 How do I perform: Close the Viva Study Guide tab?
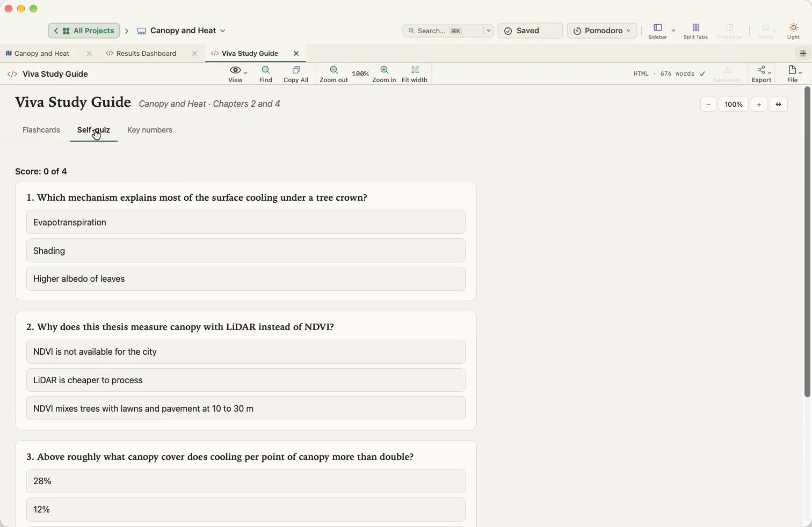pos(296,54)
